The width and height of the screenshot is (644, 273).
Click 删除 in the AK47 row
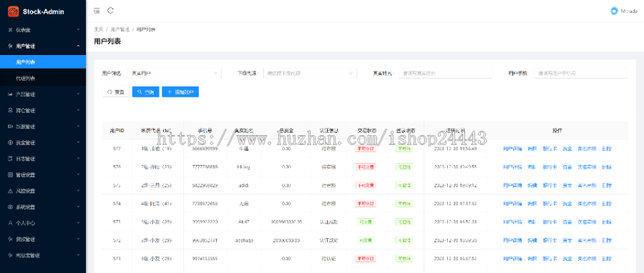(x=607, y=222)
